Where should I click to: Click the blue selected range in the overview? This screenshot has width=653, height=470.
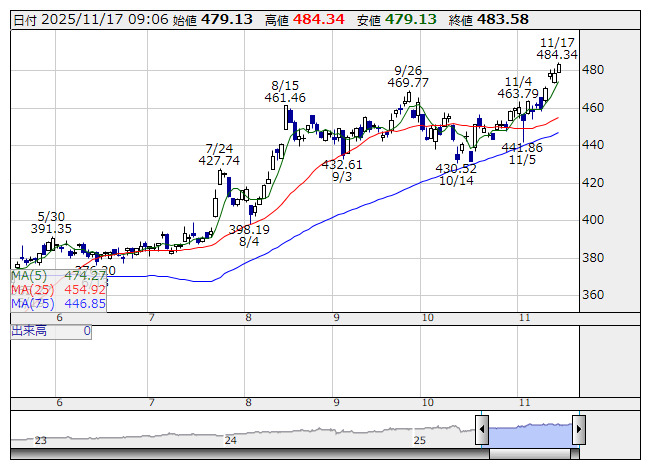pos(530,431)
